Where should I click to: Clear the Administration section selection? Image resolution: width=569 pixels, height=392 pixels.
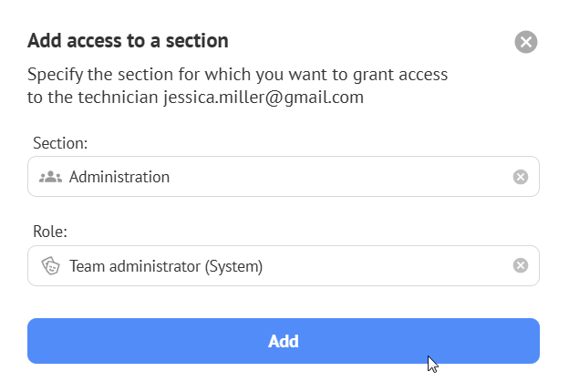point(521,177)
